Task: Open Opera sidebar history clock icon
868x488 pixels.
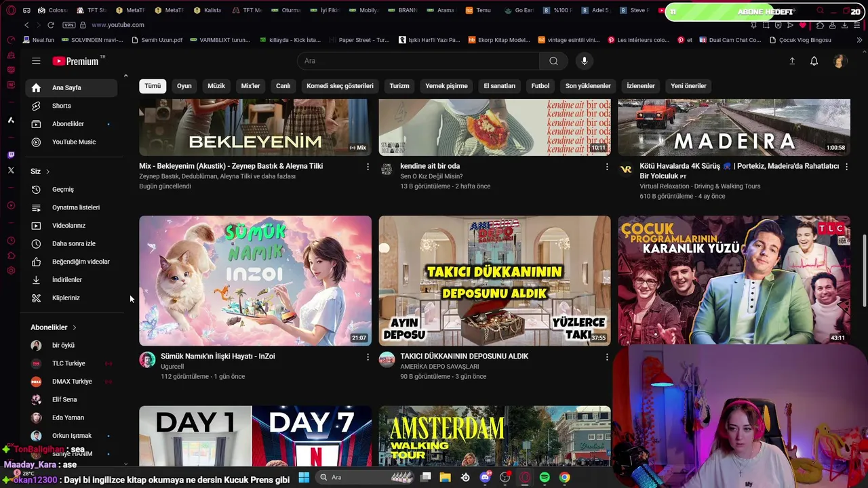Action: pyautogui.click(x=11, y=241)
